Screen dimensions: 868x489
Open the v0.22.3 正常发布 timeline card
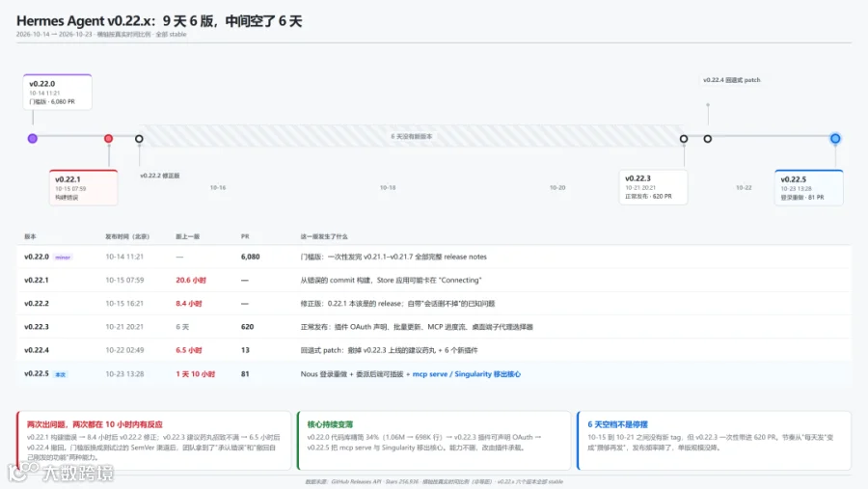pos(653,187)
